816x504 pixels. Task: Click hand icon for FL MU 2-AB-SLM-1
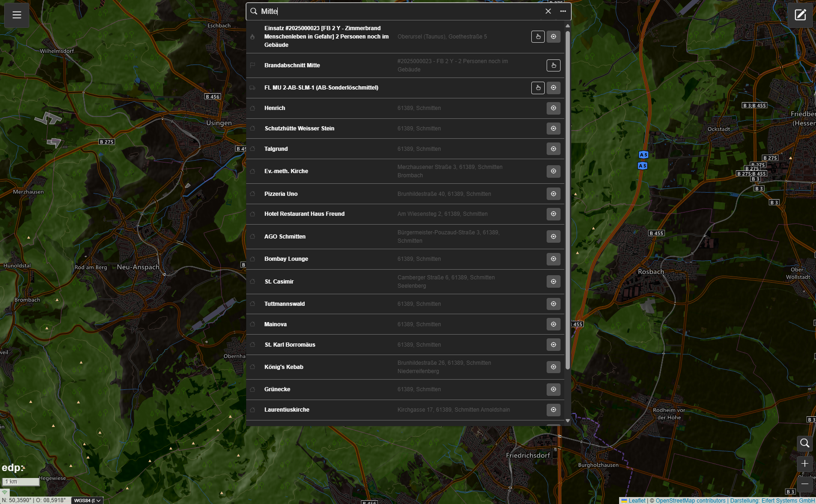538,88
